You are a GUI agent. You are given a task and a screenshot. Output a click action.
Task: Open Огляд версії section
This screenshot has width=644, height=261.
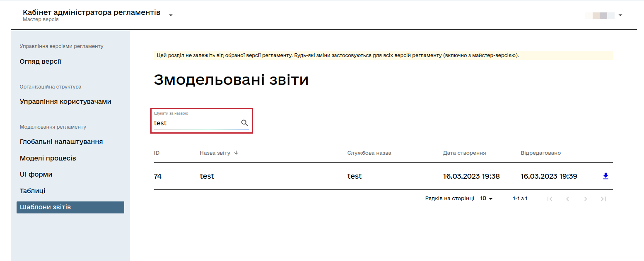tap(41, 62)
